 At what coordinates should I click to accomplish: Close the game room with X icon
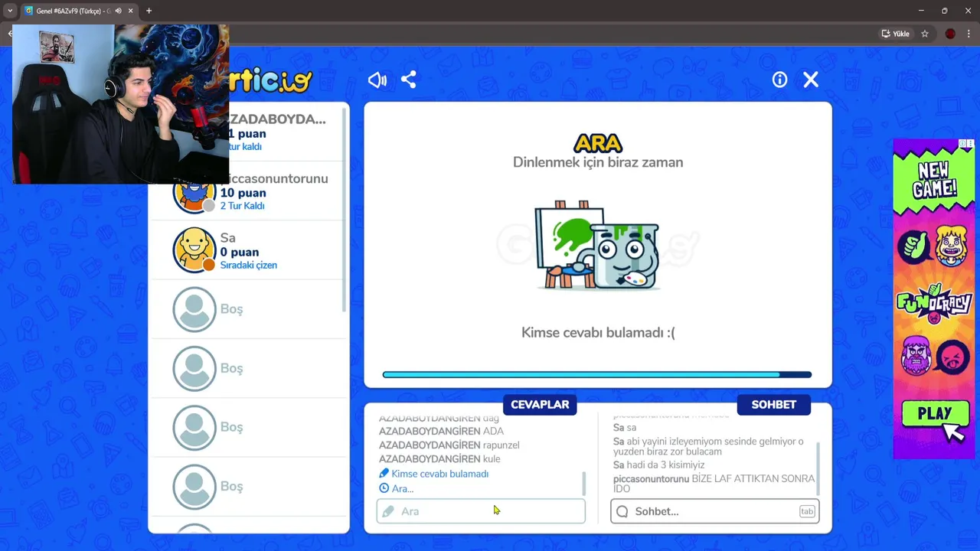click(x=811, y=80)
